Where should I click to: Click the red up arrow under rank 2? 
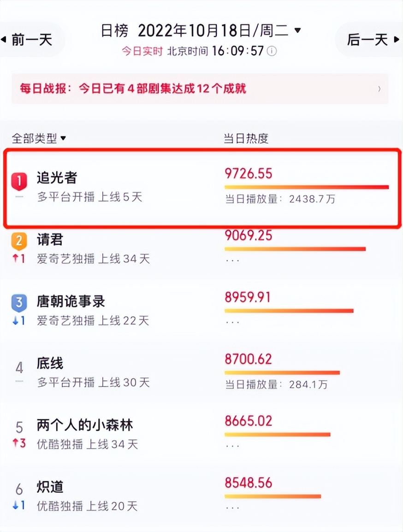point(15,259)
